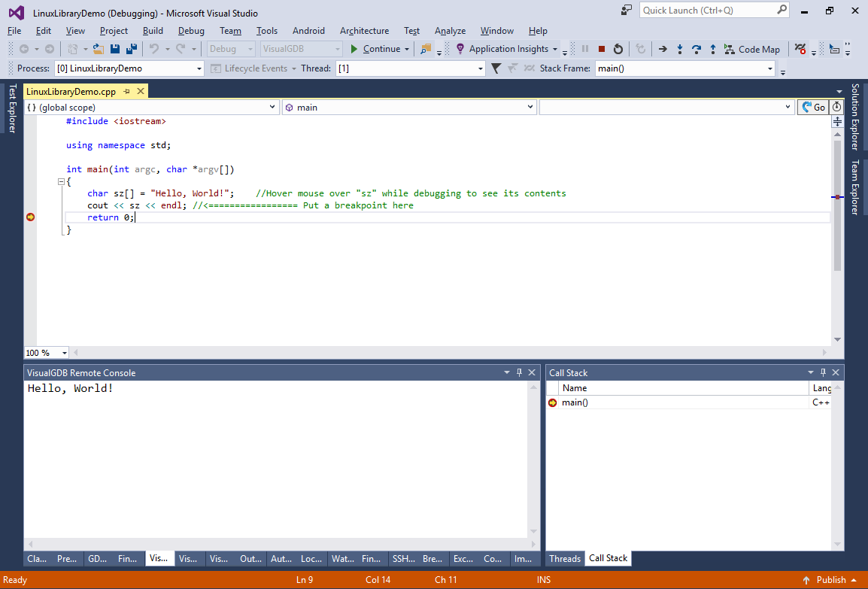Click the editor vertical scrollbar thumb
This screenshot has height=589, width=868.
tap(838, 205)
